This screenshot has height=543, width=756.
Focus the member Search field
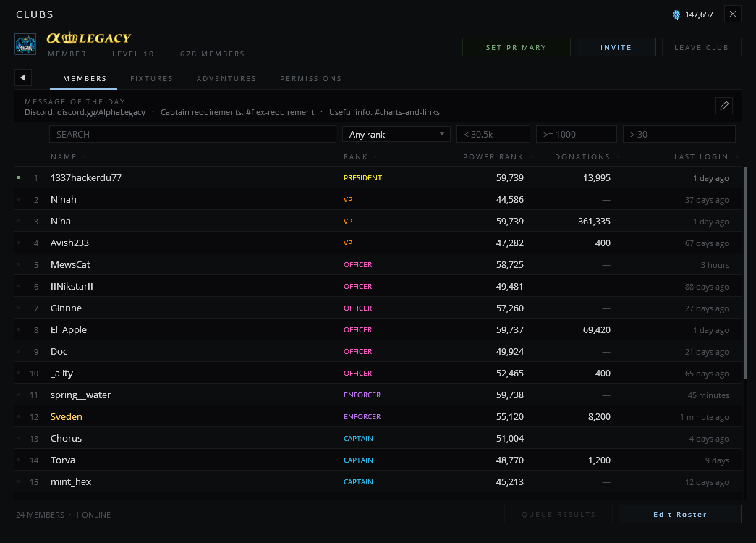coord(192,134)
